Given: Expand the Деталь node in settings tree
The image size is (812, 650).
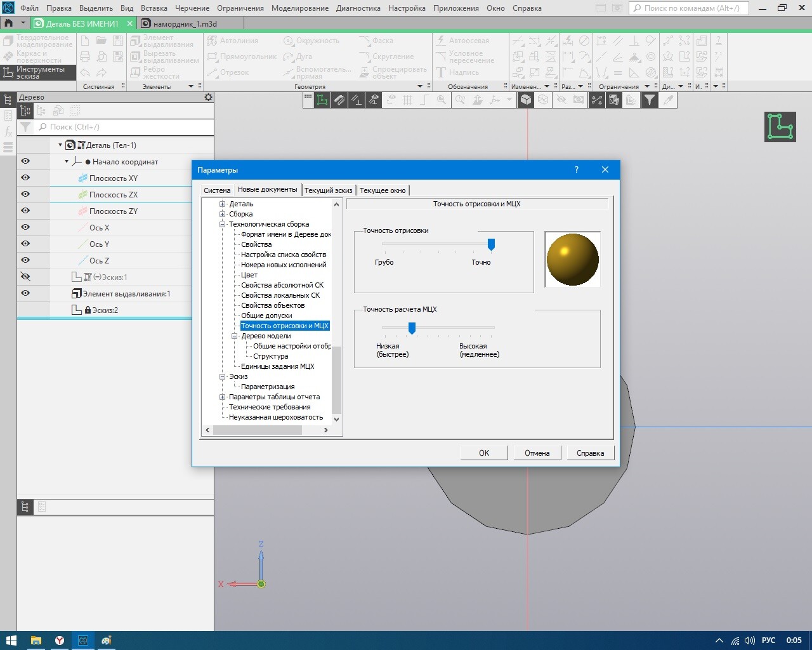Looking at the screenshot, I should click(223, 204).
